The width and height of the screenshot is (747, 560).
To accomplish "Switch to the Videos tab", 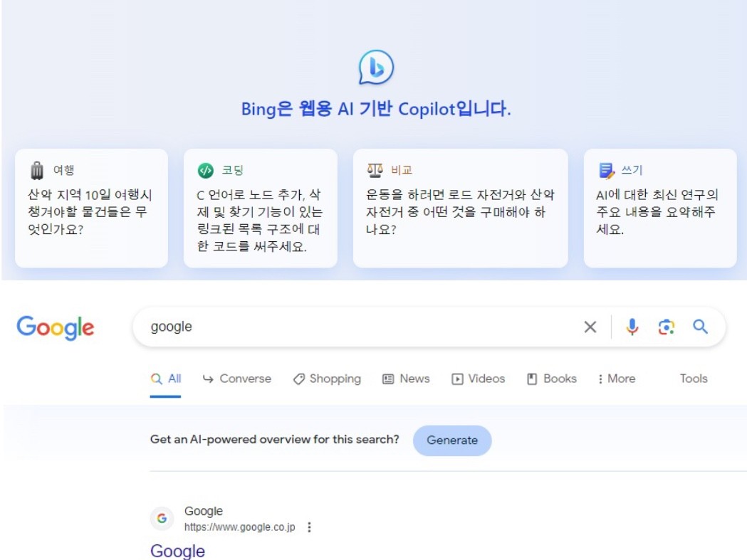I will pos(478,379).
